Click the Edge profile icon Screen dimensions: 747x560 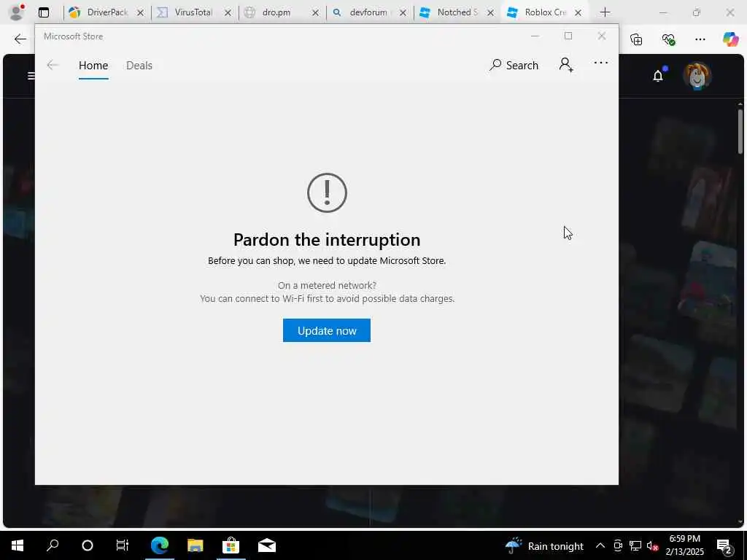point(18,12)
